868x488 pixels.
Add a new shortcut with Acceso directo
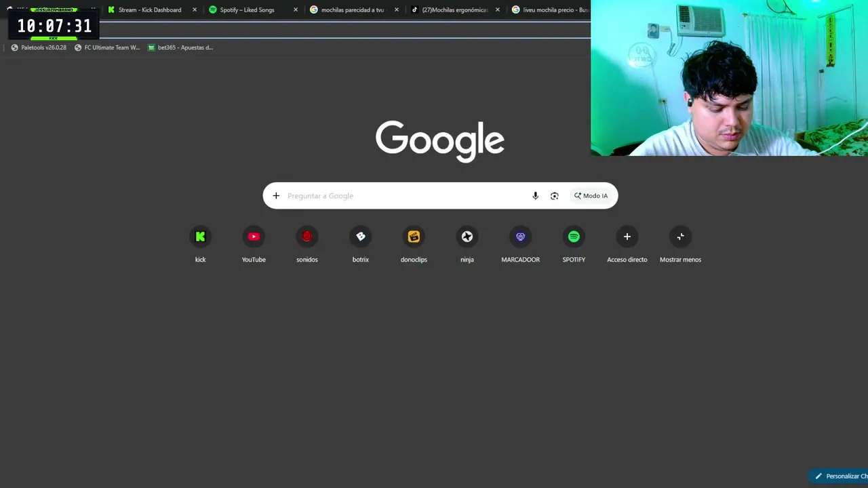pyautogui.click(x=627, y=244)
